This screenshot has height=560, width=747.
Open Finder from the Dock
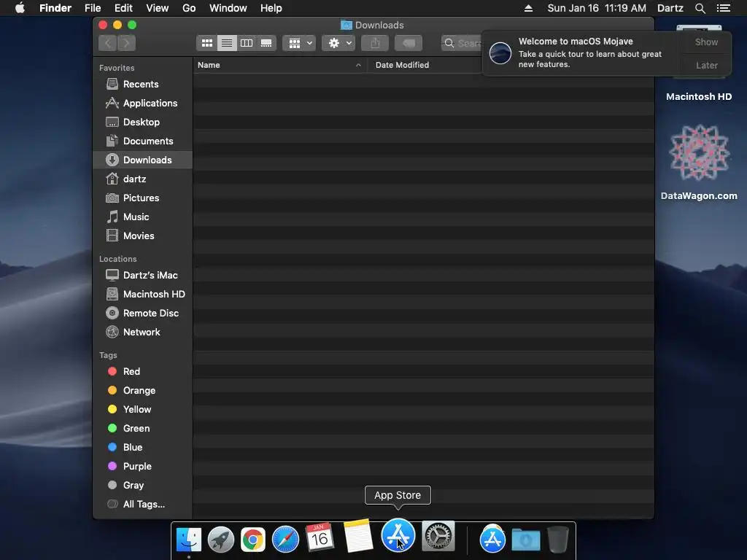click(x=189, y=540)
